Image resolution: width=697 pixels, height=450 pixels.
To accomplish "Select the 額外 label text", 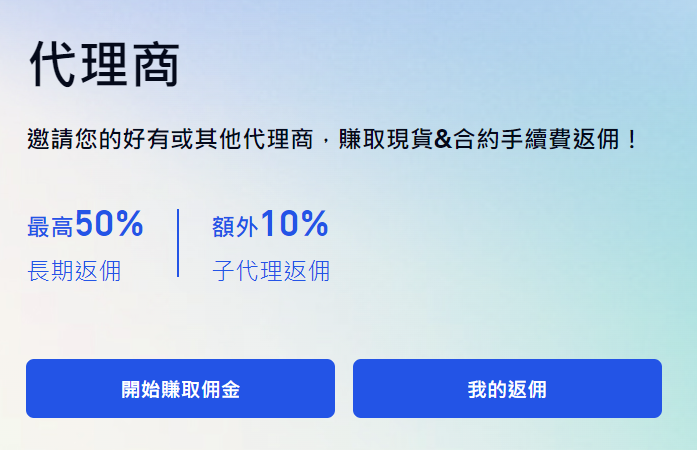I will click(236, 228).
